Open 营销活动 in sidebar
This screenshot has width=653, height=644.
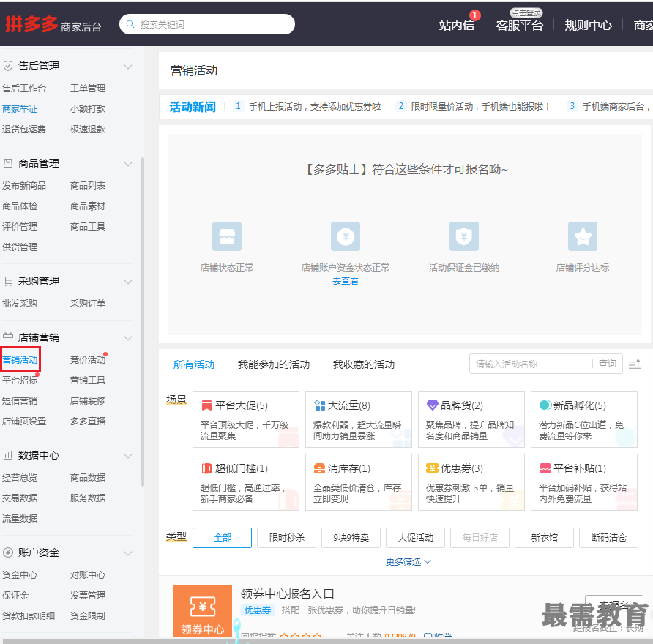pos(20,359)
